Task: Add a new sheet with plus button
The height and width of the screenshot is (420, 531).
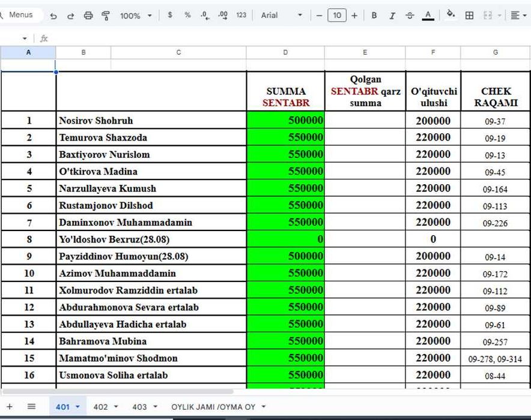Action: (x=10, y=406)
